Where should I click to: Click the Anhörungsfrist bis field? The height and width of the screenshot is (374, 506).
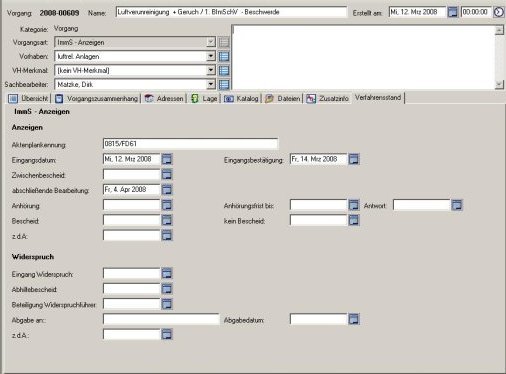(319, 205)
